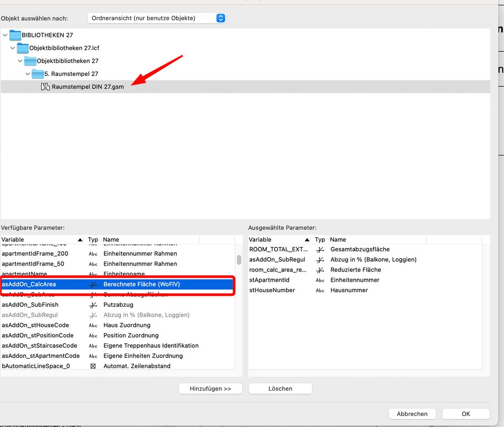Click the type icon of asAddOn_SubFinish
This screenshot has width=504, height=427.
93,305
